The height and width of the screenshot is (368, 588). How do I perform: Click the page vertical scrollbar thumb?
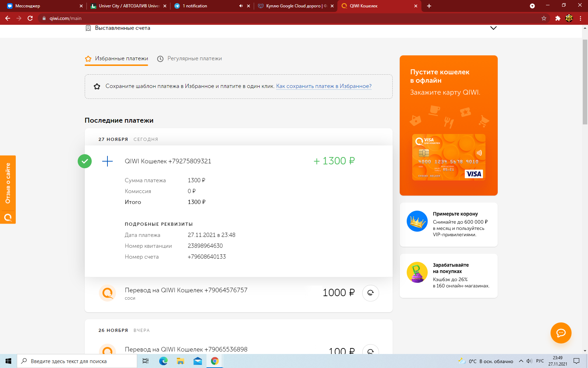pyautogui.click(x=585, y=82)
